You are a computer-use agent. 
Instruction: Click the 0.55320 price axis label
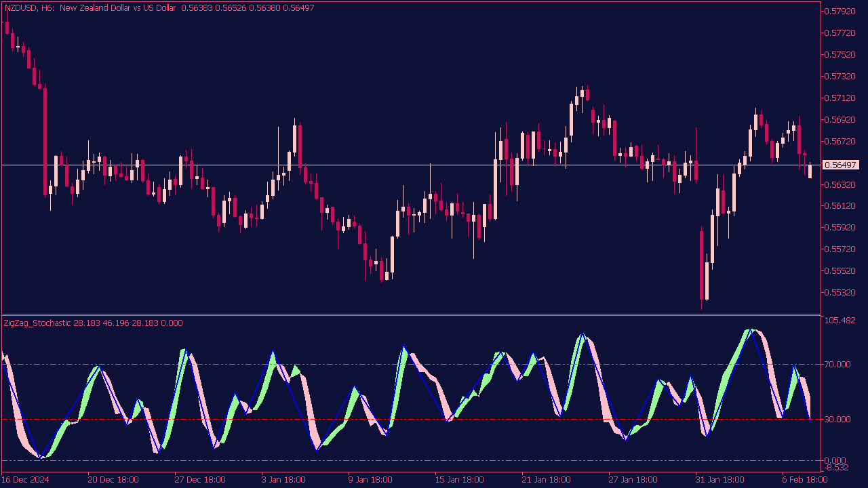pyautogui.click(x=841, y=293)
